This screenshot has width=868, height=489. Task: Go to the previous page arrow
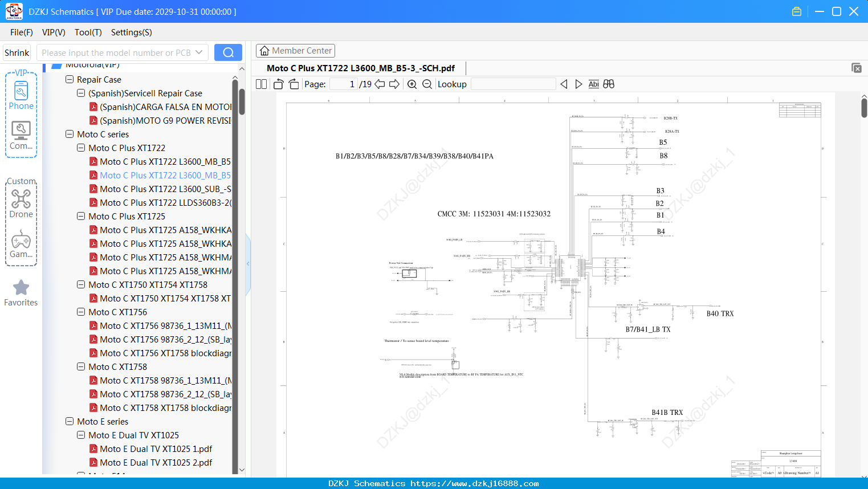[380, 84]
